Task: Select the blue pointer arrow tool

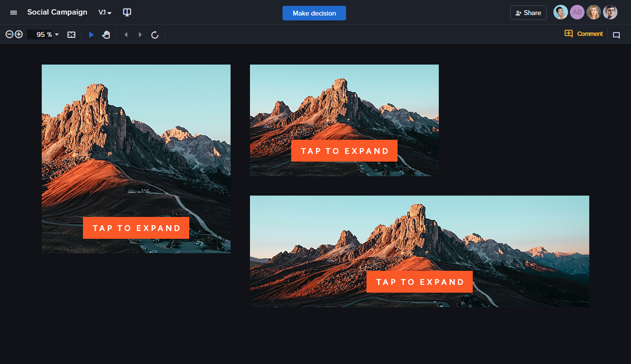Action: pyautogui.click(x=91, y=35)
